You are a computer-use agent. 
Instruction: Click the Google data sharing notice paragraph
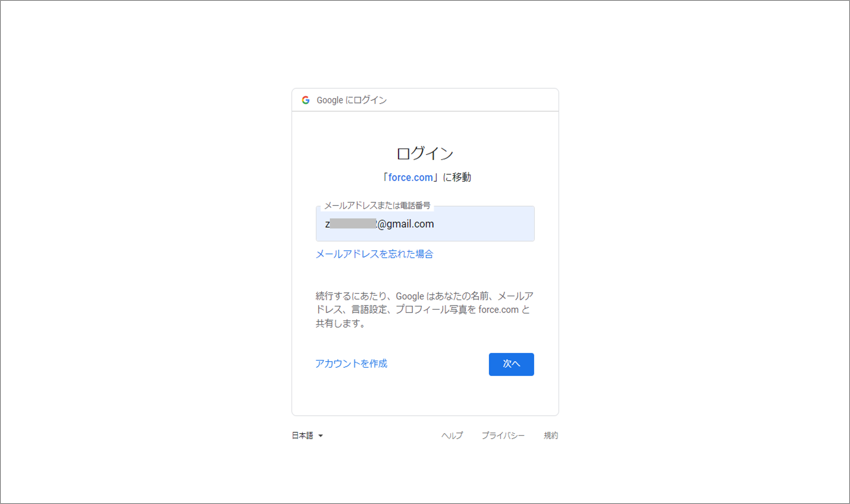(x=424, y=309)
